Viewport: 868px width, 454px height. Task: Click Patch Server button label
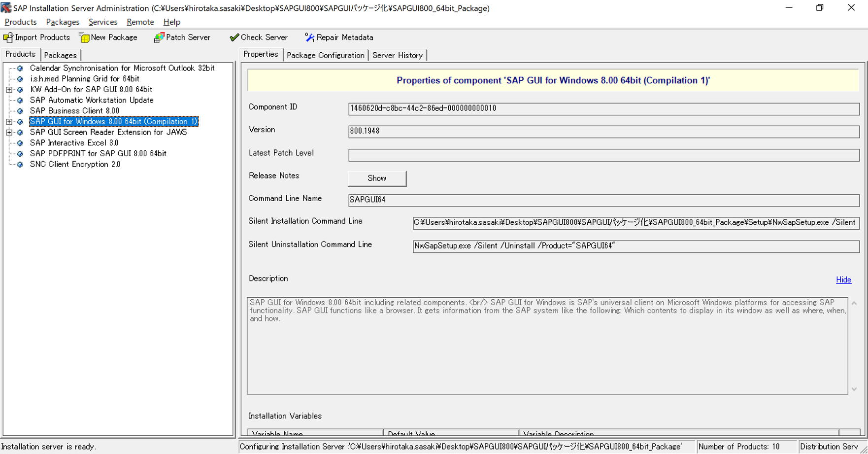pos(188,37)
